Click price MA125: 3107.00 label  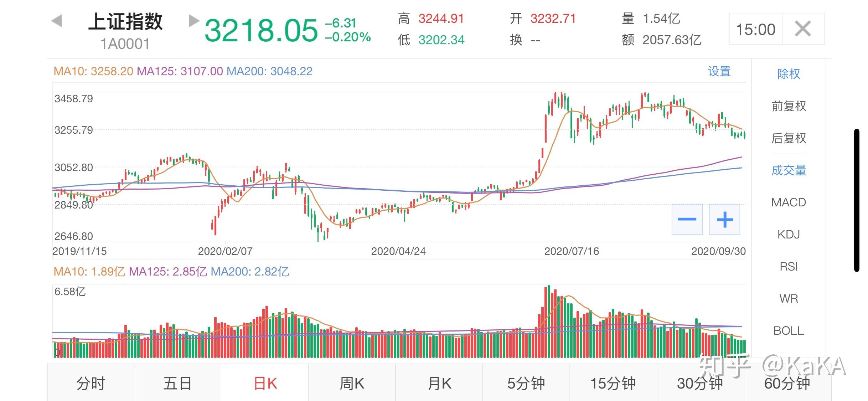[180, 71]
